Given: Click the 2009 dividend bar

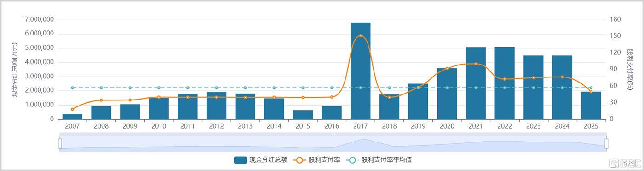Looking at the screenshot, I should [x=130, y=112].
